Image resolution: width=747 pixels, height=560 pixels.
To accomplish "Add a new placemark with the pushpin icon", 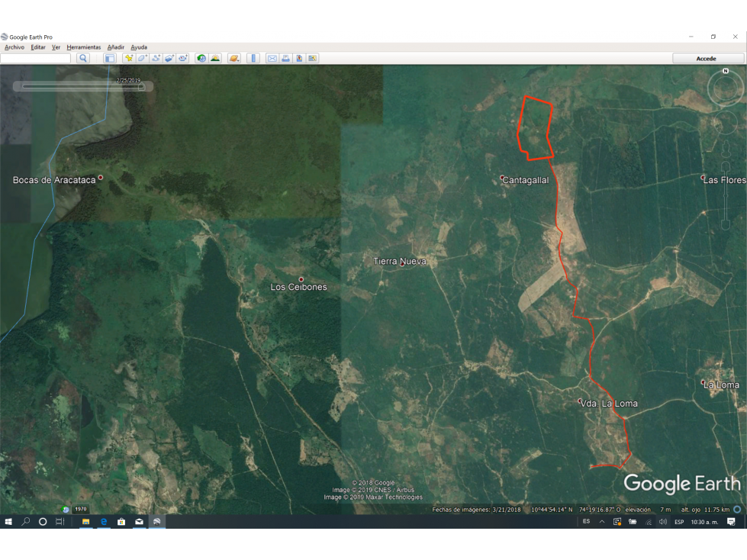I will coord(129,58).
